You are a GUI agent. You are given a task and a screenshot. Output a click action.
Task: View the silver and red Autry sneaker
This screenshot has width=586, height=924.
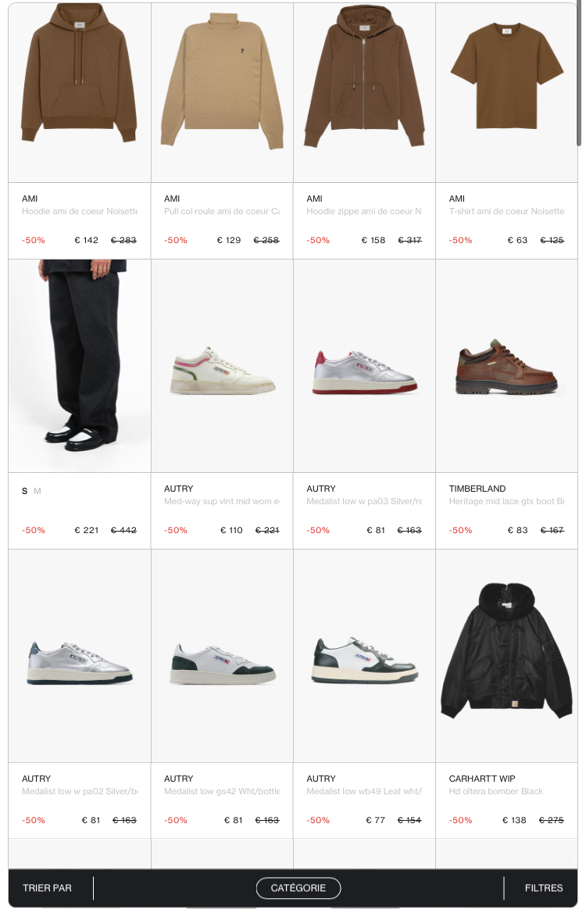[365, 366]
